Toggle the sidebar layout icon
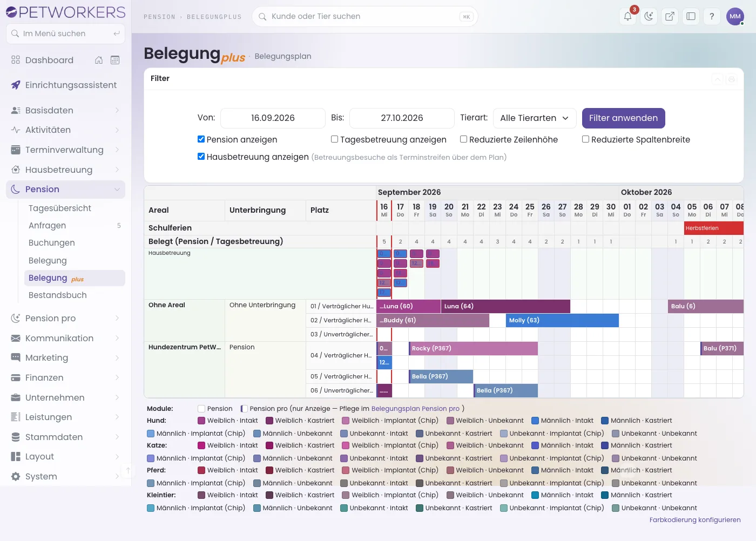 [691, 16]
